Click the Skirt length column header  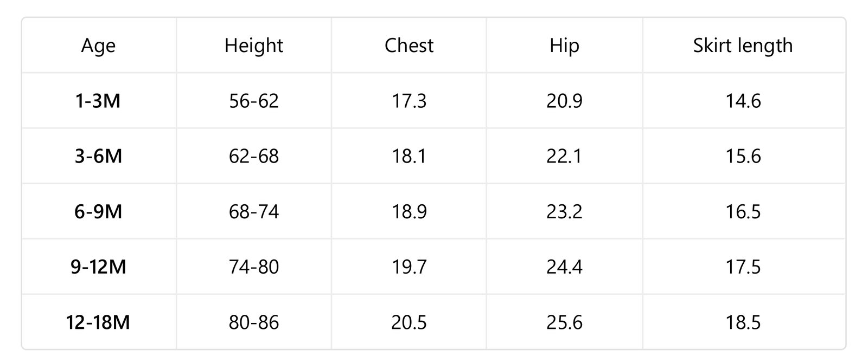[x=743, y=46]
